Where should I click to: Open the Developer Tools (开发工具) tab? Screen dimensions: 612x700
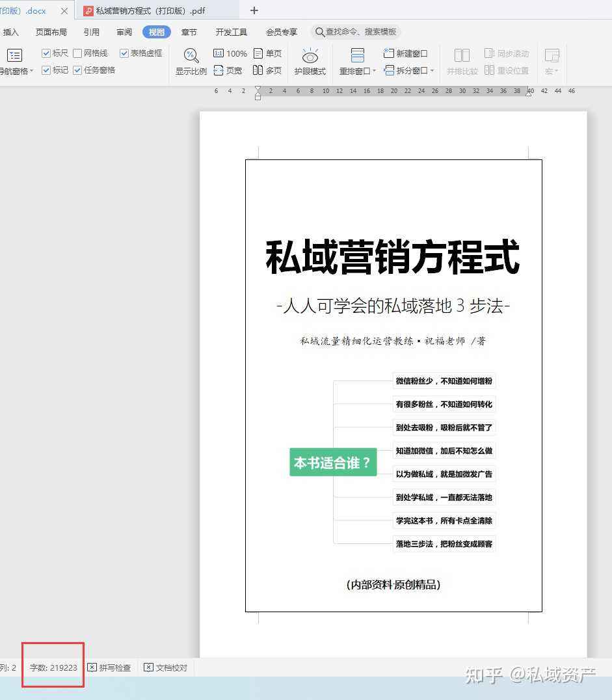tap(232, 32)
